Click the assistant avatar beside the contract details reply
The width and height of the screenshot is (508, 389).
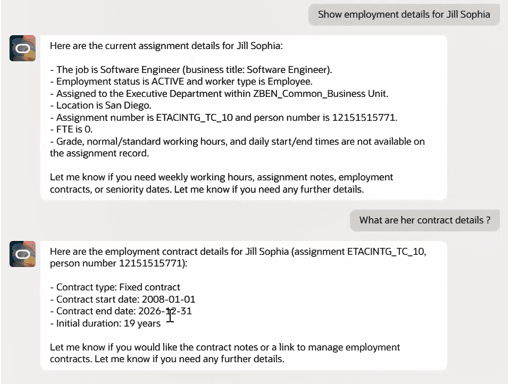coord(22,254)
